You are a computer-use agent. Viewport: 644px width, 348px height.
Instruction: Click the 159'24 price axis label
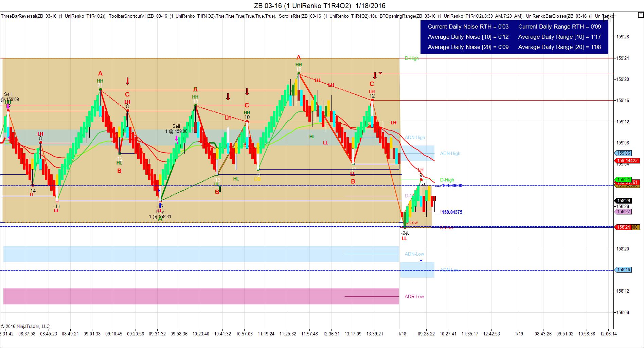click(623, 58)
